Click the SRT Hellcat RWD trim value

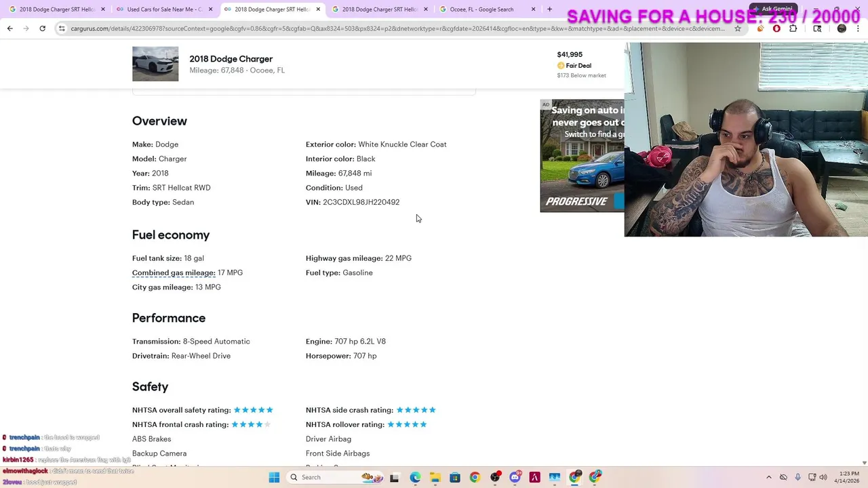pyautogui.click(x=181, y=188)
